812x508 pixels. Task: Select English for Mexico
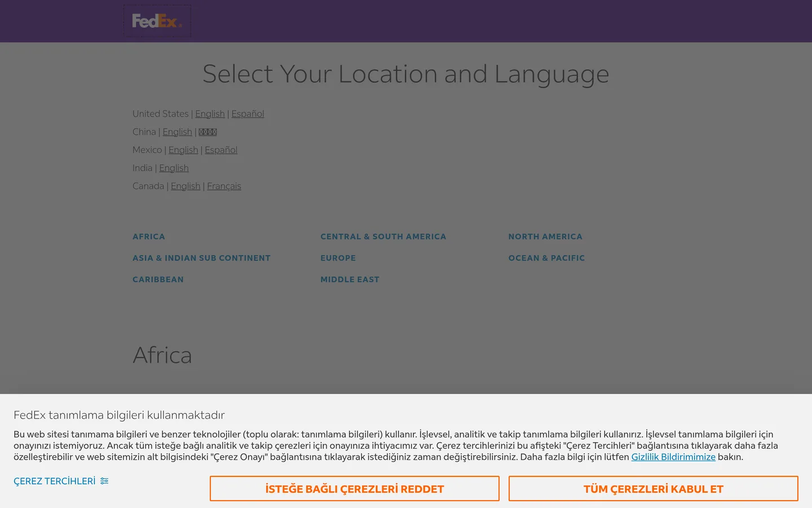tap(183, 150)
